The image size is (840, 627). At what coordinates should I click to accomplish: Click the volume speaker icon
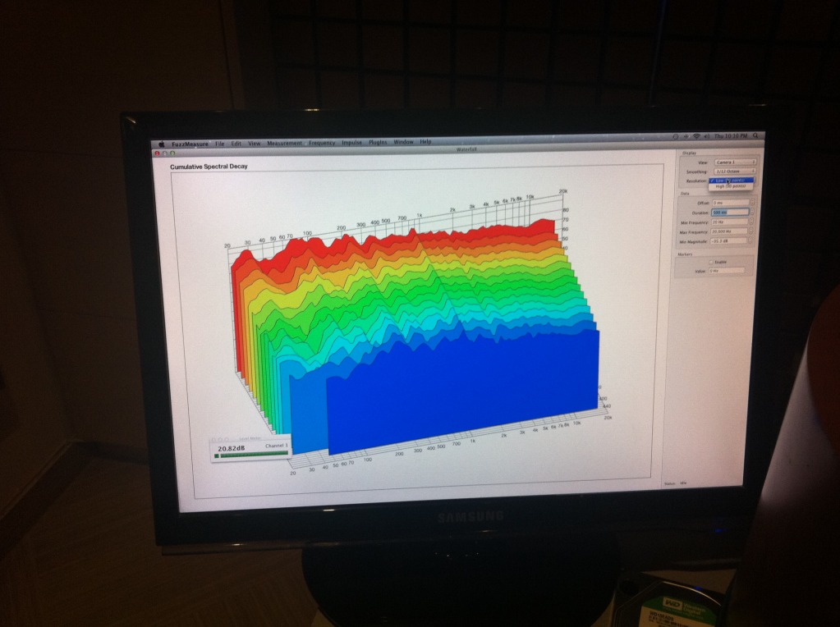point(705,135)
